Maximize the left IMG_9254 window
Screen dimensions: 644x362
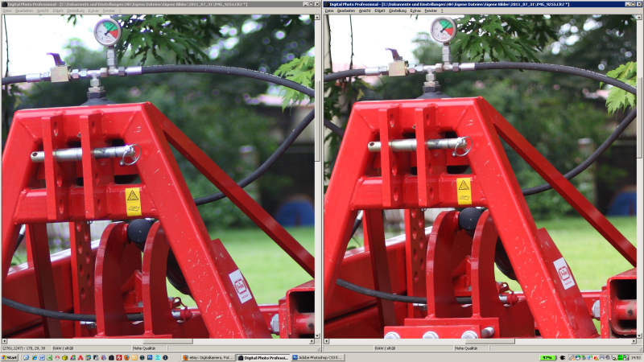(311, 4)
